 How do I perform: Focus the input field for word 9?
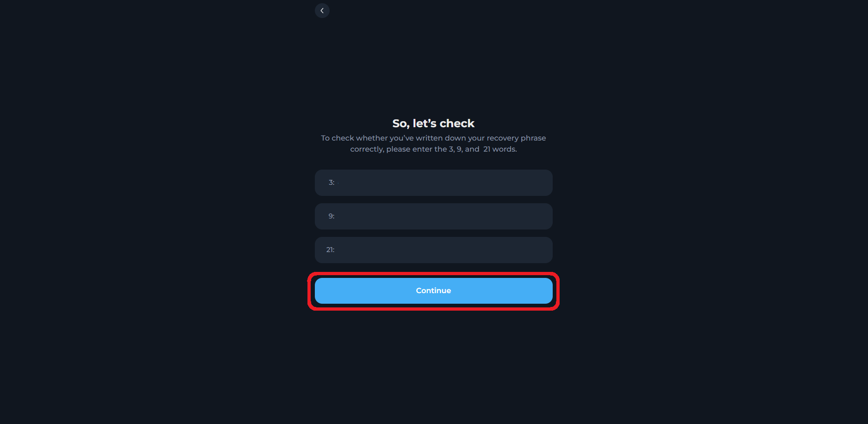click(x=433, y=216)
